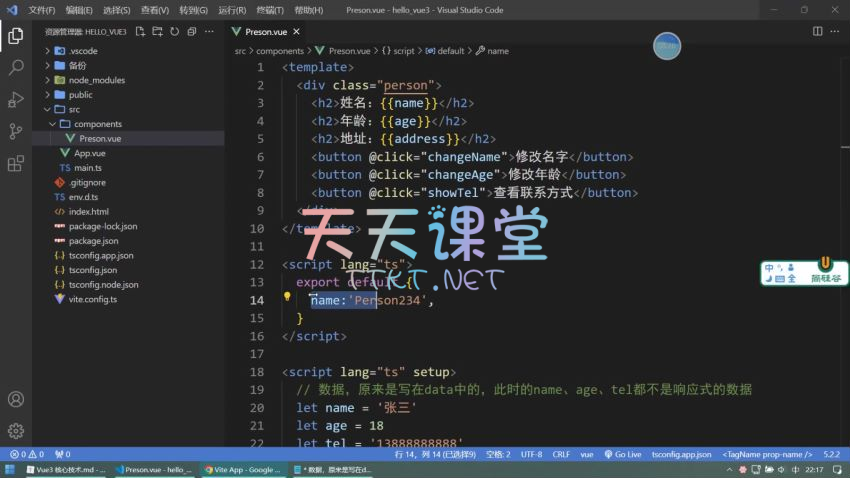Open the Search view in activity bar
This screenshot has width=850, height=478.
(x=16, y=68)
